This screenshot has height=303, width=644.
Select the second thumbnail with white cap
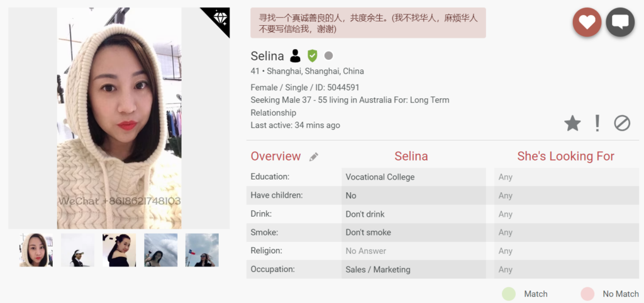coord(77,250)
